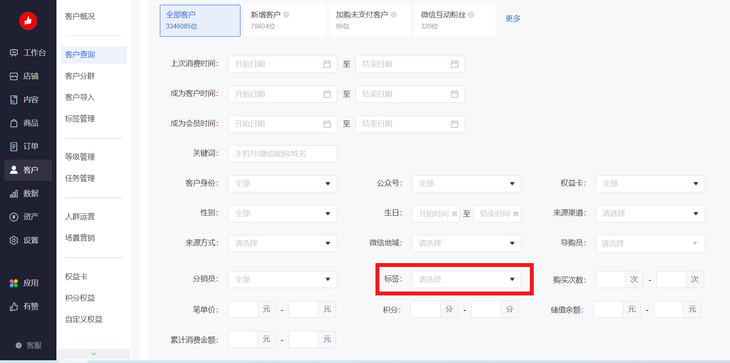Viewport: 730px width, 363px height.
Task: Open calendar icon of 成为客户时间 end date
Action: coord(454,94)
